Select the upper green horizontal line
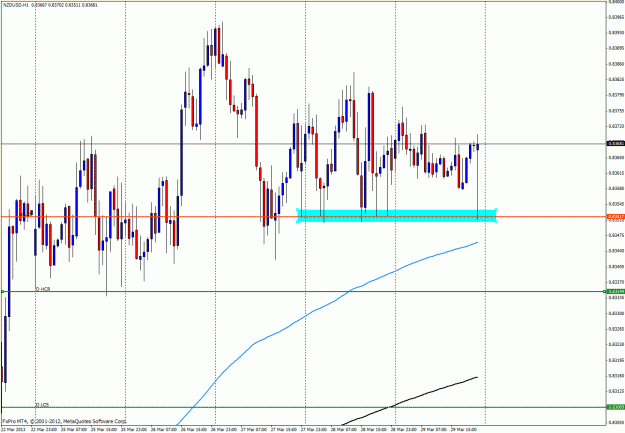Viewport: 625px width, 433px height. pos(303,291)
